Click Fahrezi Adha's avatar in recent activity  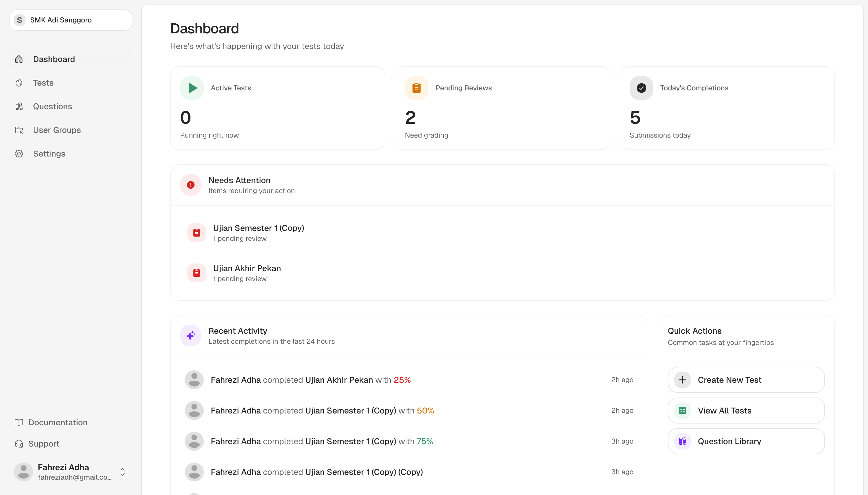coord(194,380)
